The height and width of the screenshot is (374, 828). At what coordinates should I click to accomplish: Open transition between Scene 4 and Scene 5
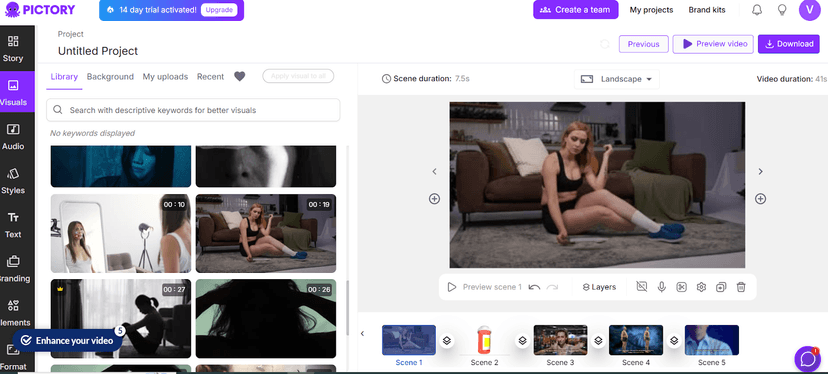(x=674, y=341)
